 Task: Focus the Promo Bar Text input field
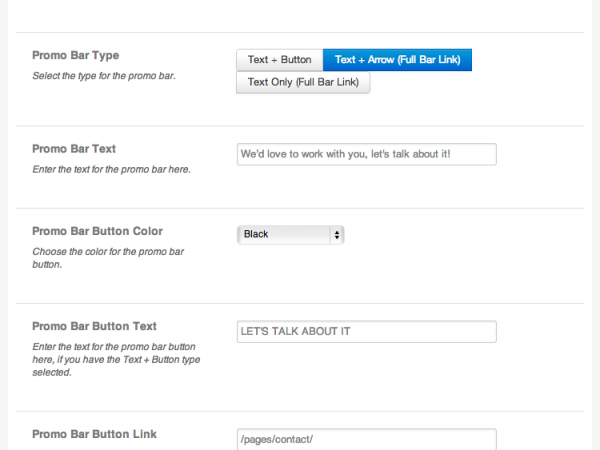click(x=367, y=154)
